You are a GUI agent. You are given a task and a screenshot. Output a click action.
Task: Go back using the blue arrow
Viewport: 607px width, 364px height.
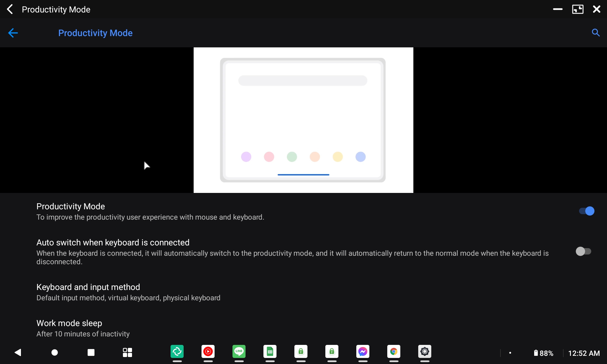(13, 33)
